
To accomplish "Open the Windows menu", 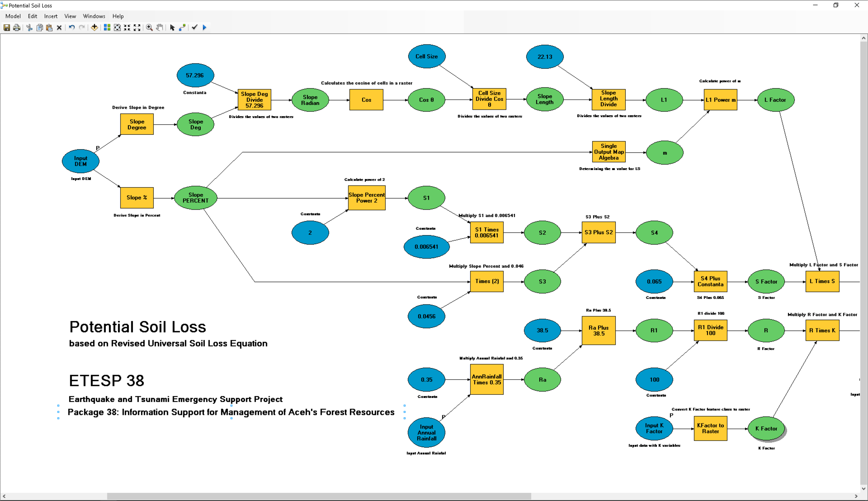I will 94,16.
